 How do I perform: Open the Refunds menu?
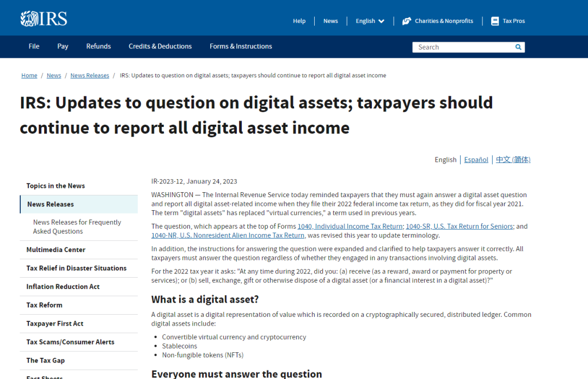[x=98, y=46]
